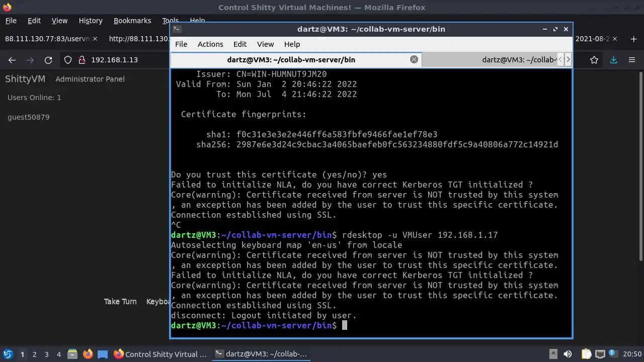Bookmark this page with star icon

pyautogui.click(x=594, y=60)
